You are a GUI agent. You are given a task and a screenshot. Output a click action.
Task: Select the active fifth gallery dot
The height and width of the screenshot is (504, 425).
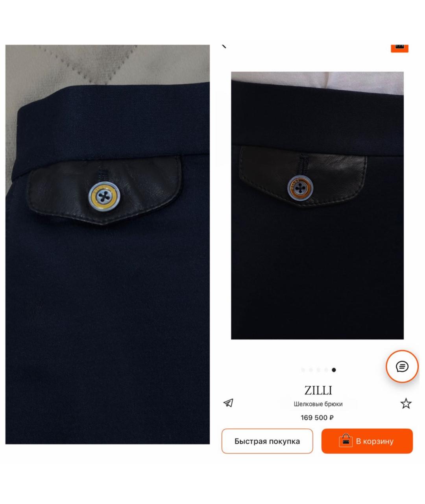click(334, 370)
